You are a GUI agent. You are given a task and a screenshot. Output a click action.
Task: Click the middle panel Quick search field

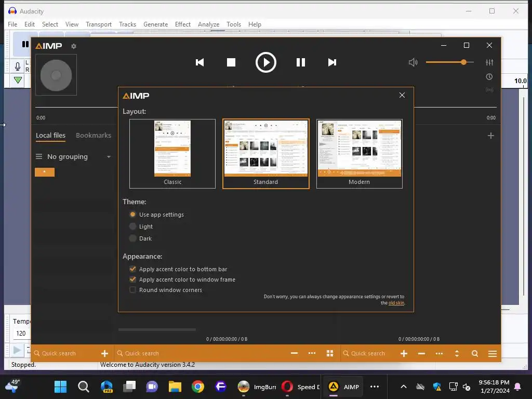pyautogui.click(x=200, y=353)
